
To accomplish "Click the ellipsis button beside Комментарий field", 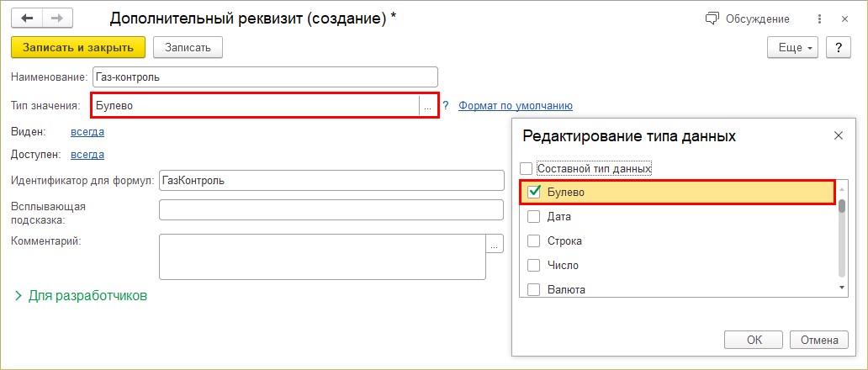I will coord(495,245).
